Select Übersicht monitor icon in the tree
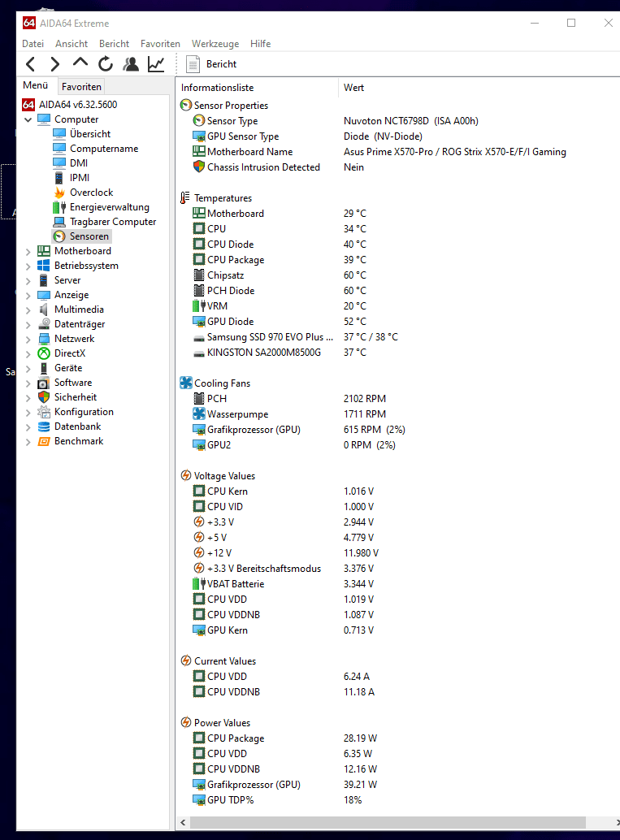 [59, 133]
